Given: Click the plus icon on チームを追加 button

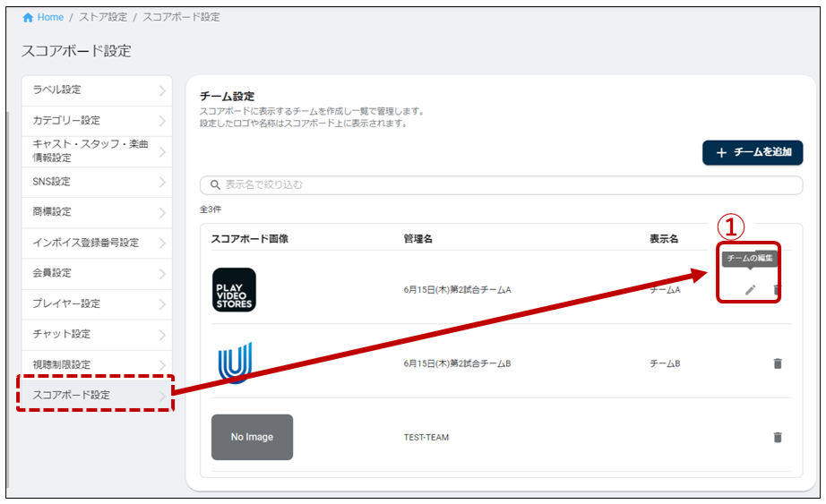Looking at the screenshot, I should click(721, 153).
